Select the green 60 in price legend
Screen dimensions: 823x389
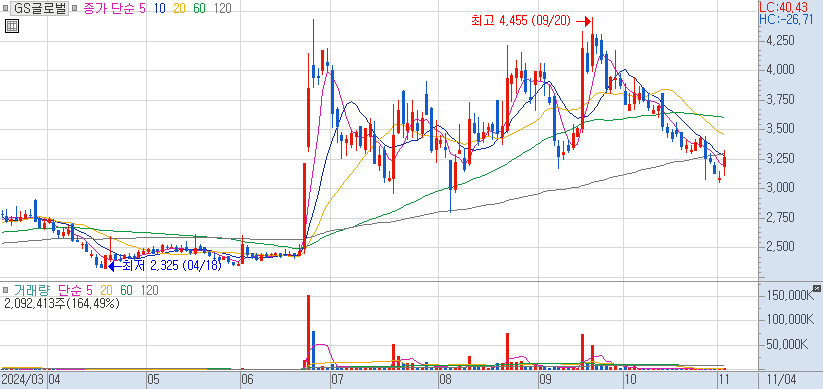click(199, 8)
